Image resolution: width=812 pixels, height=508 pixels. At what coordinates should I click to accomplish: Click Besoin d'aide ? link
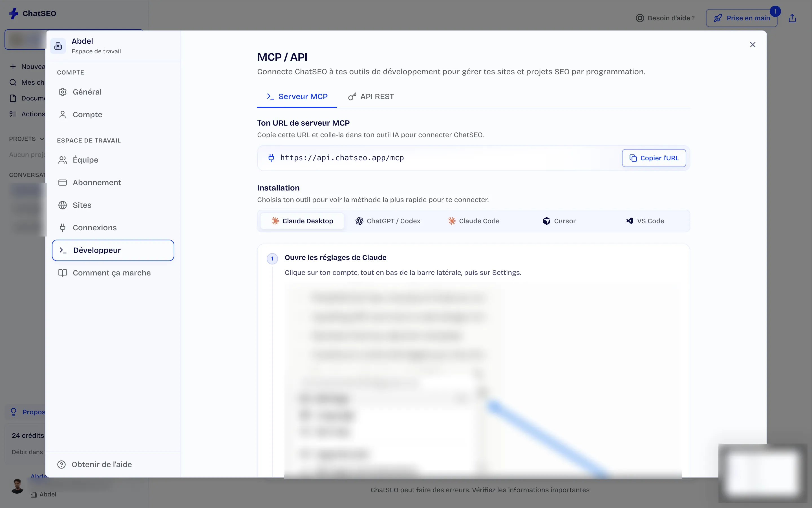click(x=665, y=18)
